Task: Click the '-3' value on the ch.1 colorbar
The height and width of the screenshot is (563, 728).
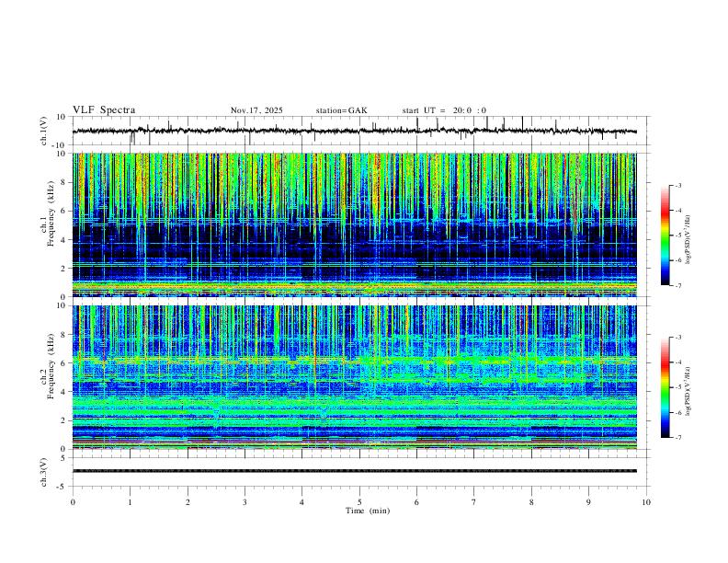Action: coord(677,185)
